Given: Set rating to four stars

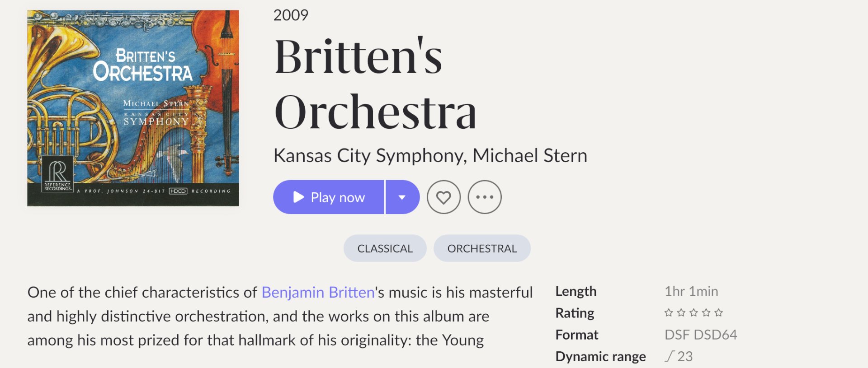Looking at the screenshot, I should click(x=706, y=312).
